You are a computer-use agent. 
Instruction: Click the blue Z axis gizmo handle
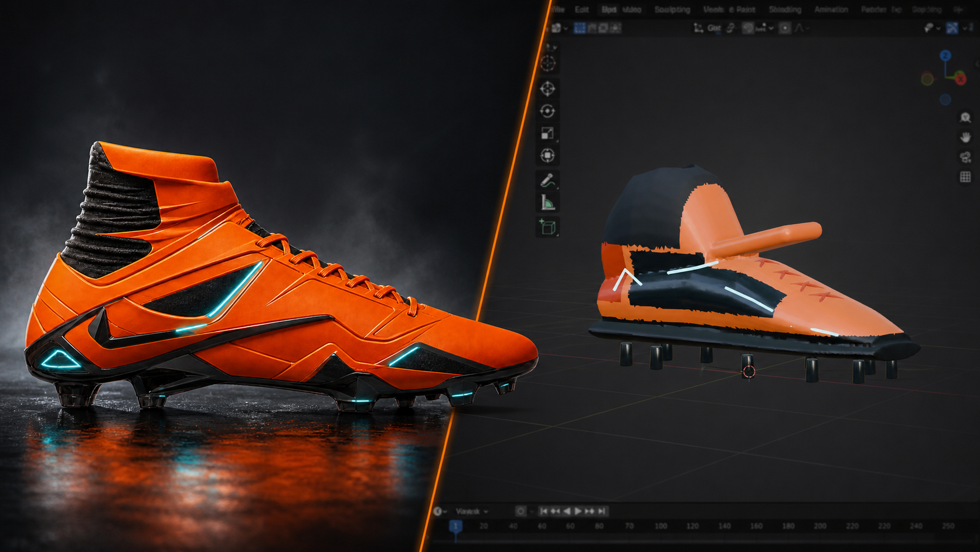click(x=945, y=56)
